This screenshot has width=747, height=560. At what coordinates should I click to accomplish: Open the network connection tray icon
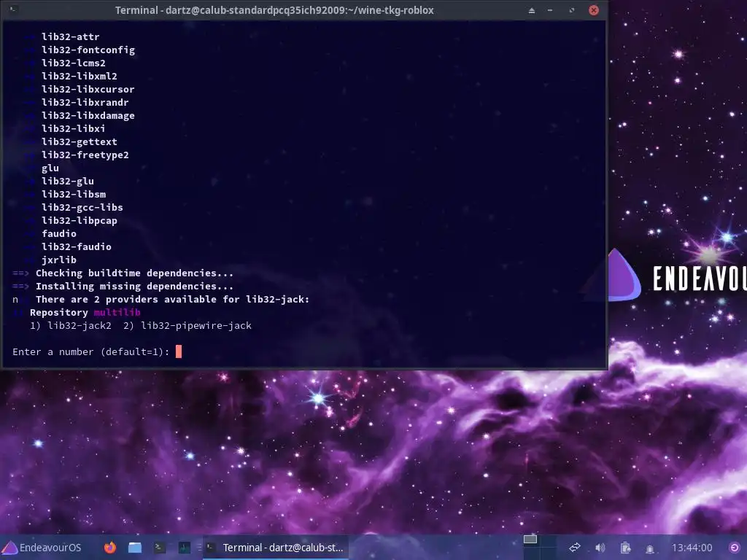point(575,548)
